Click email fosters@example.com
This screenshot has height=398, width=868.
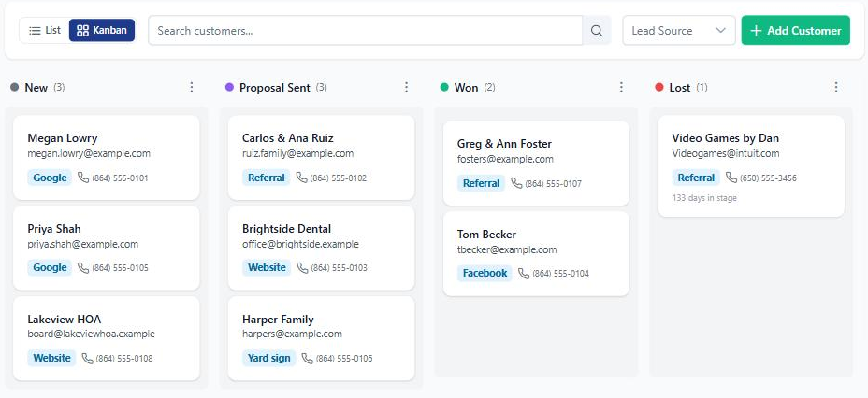coord(505,159)
